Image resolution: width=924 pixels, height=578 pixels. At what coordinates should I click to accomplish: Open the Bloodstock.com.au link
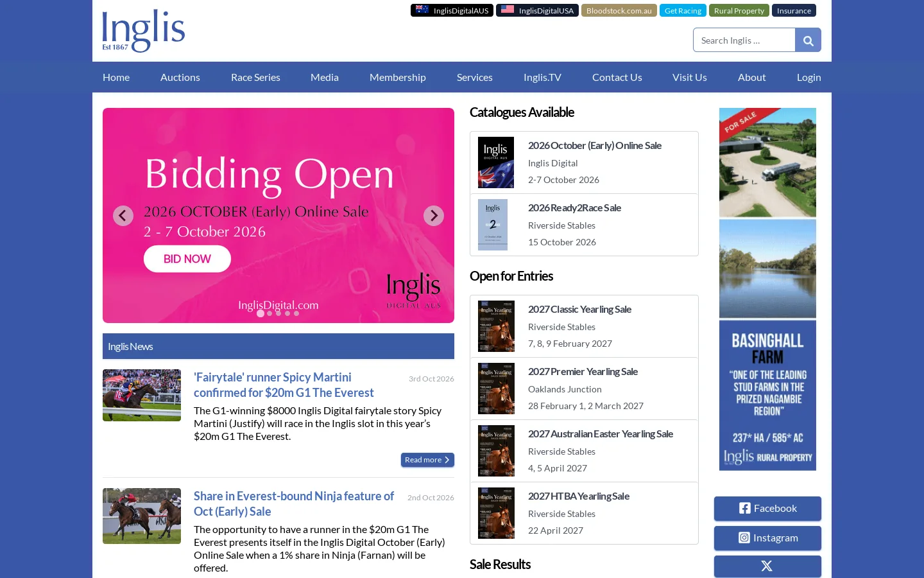(619, 10)
